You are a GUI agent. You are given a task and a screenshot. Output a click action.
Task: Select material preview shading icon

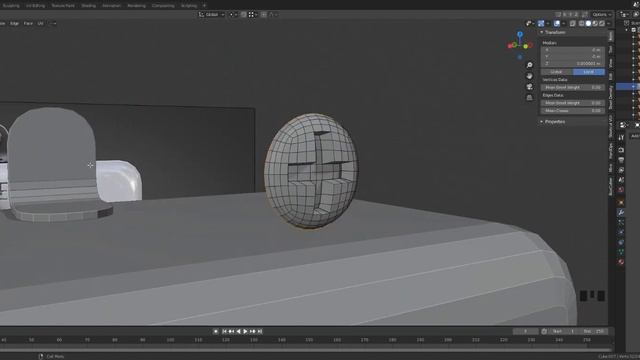coord(595,23)
